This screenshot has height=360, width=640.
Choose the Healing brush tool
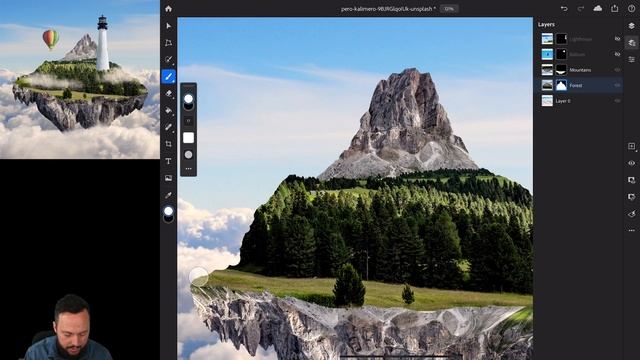coord(169,127)
